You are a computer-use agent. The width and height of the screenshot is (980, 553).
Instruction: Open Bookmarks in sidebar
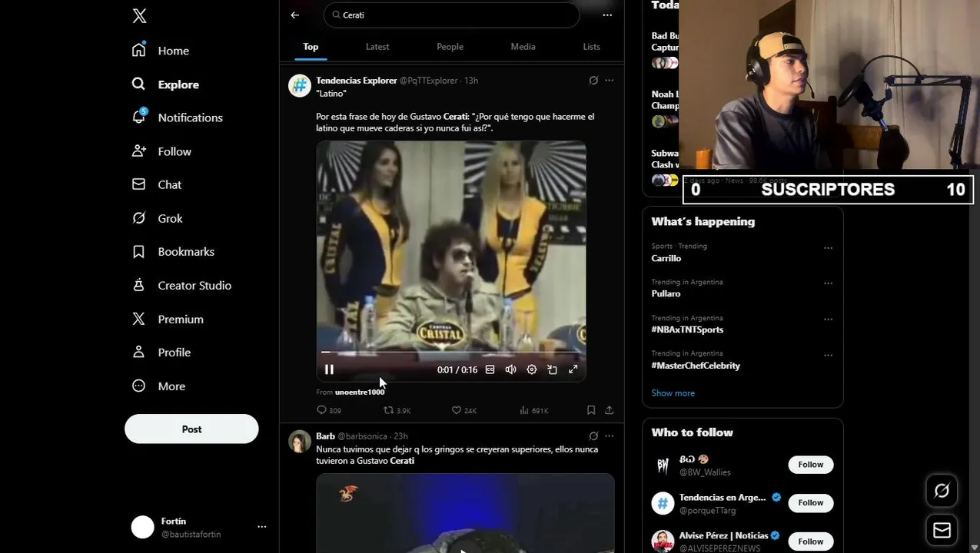[x=173, y=252]
